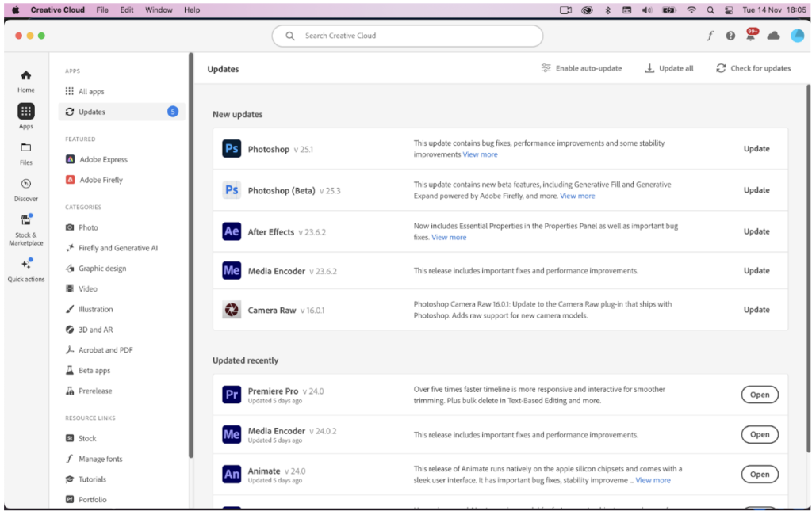Update Photoshop (Beta) v 25.3
Screen dimensions: 812x511
pyautogui.click(x=756, y=190)
